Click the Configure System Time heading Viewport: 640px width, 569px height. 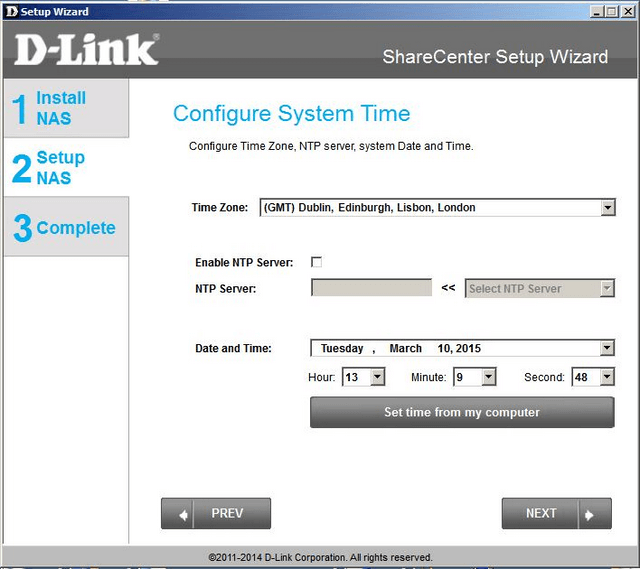(291, 113)
